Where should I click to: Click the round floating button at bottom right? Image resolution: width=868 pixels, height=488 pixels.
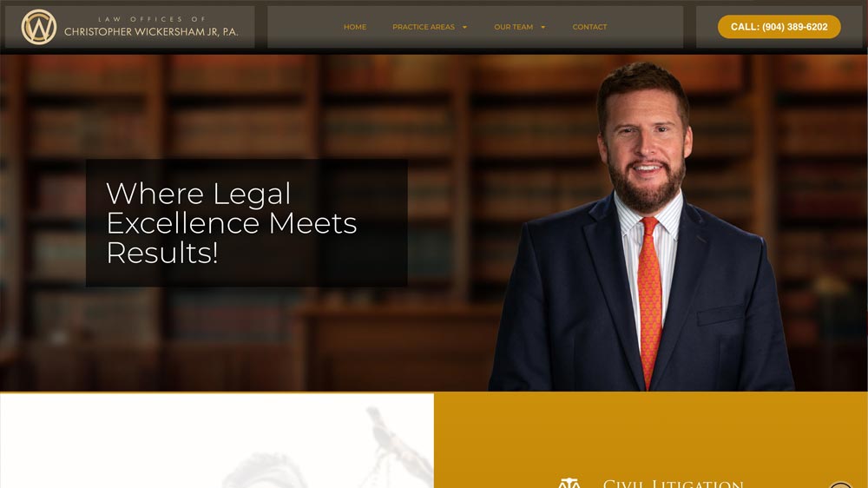839,485
